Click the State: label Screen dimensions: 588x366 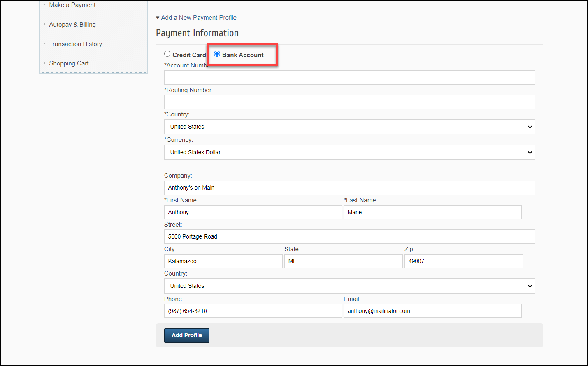292,249
